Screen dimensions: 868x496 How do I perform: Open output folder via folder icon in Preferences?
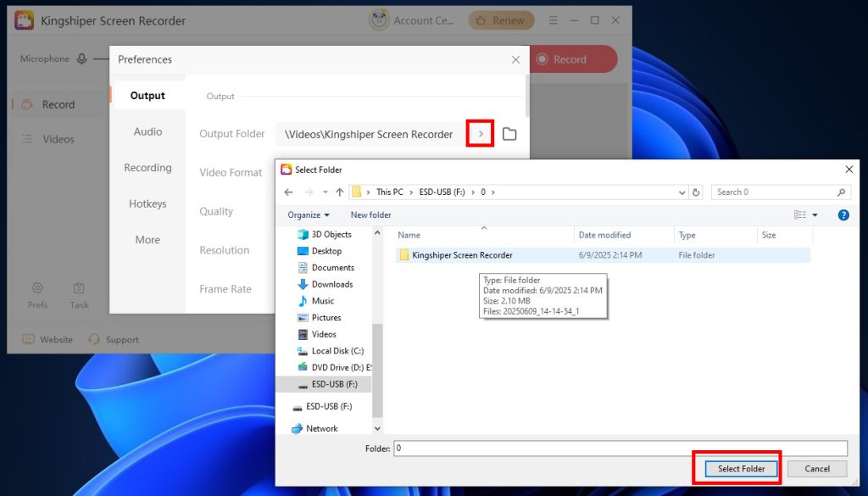509,134
